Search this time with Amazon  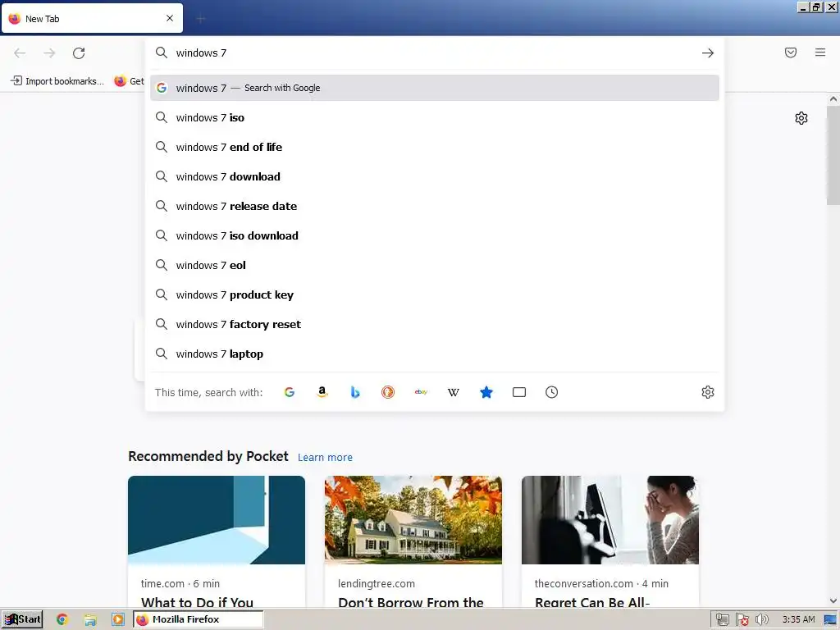tap(322, 392)
